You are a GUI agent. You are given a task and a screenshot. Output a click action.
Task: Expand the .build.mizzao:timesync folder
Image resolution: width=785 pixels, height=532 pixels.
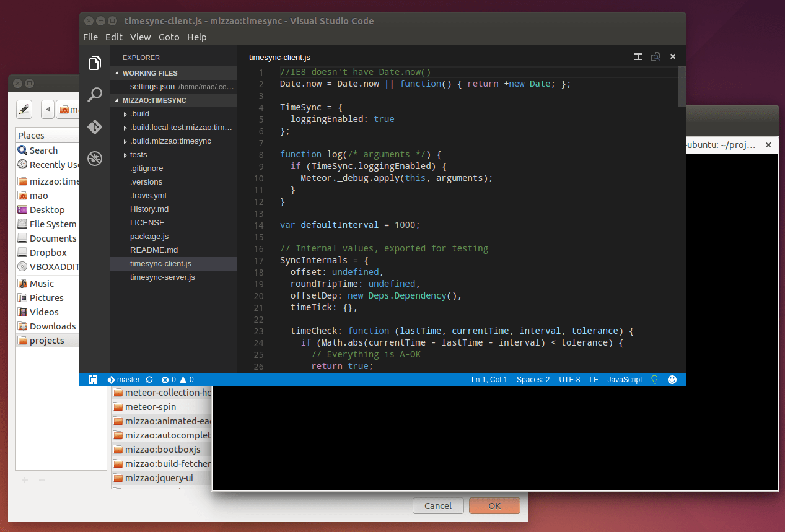[x=126, y=141]
